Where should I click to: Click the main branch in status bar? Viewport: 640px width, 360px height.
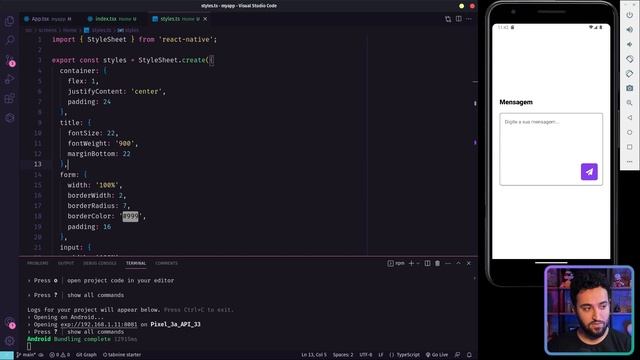pos(27,355)
